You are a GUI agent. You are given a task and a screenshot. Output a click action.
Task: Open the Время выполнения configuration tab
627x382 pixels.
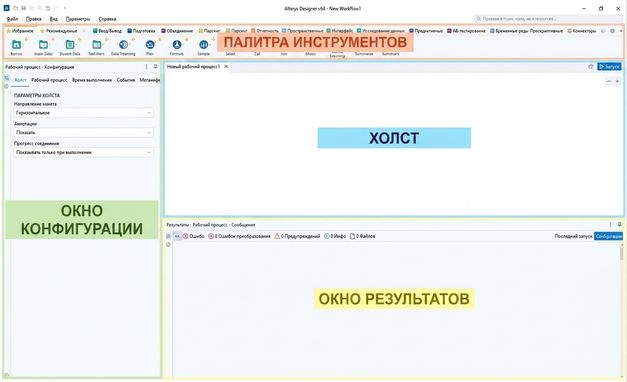point(92,80)
